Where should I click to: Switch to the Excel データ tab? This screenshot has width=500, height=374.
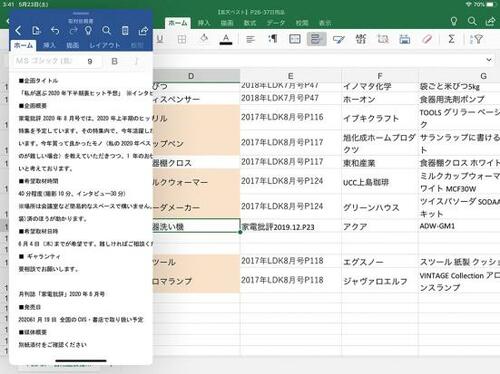click(x=276, y=23)
